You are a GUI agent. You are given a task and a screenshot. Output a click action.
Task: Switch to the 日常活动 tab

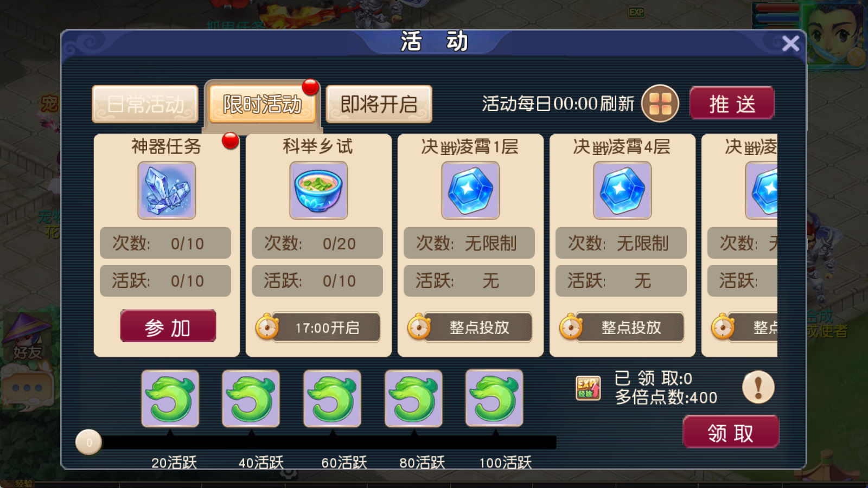click(x=145, y=104)
